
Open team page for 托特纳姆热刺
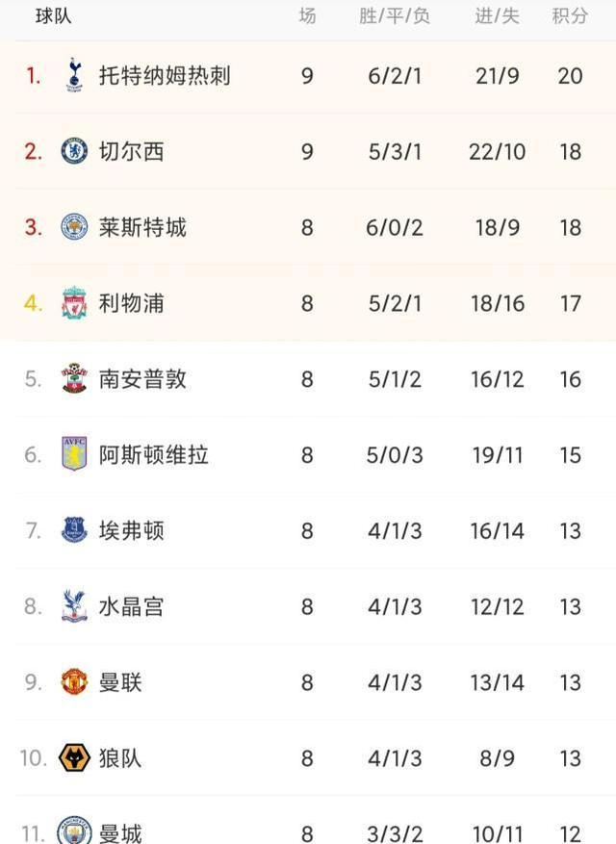(x=165, y=75)
